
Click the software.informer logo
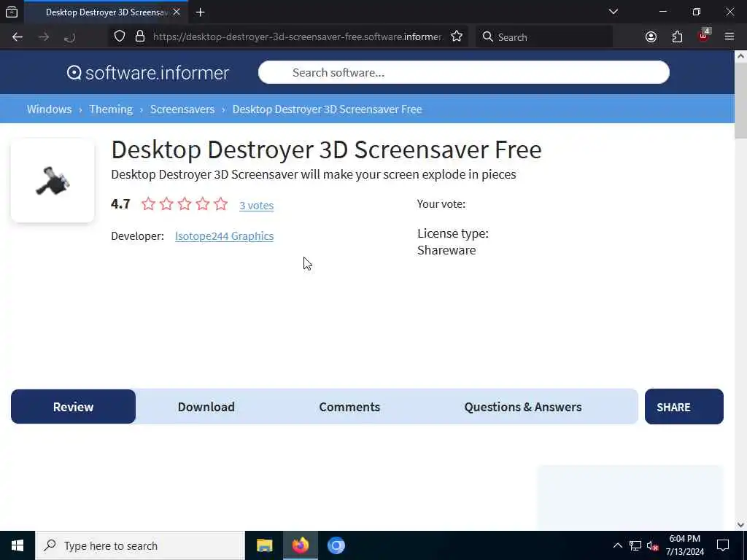pyautogui.click(x=147, y=72)
